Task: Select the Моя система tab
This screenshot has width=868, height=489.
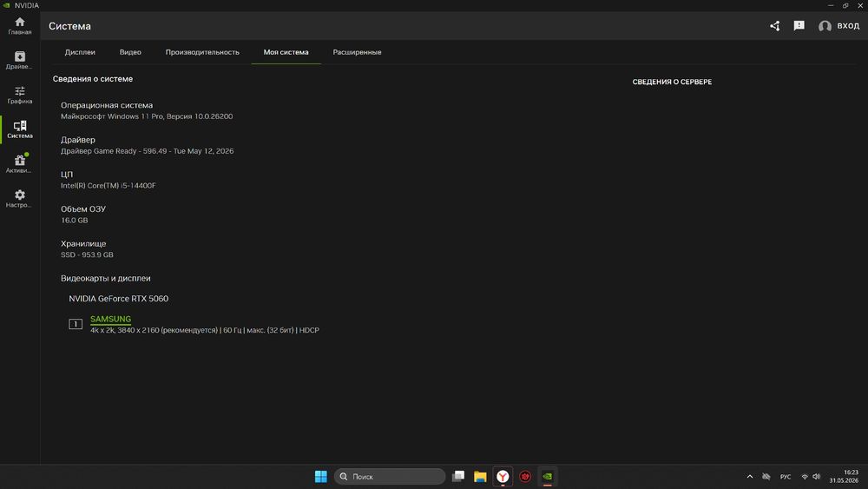Action: click(286, 52)
